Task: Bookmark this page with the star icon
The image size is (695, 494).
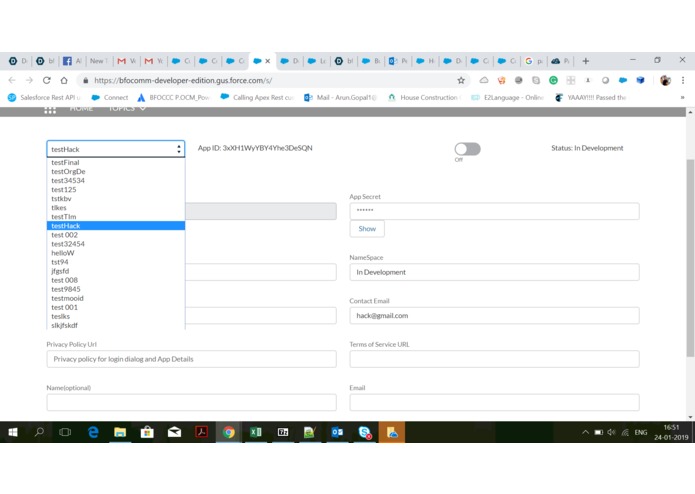Action: tap(461, 80)
